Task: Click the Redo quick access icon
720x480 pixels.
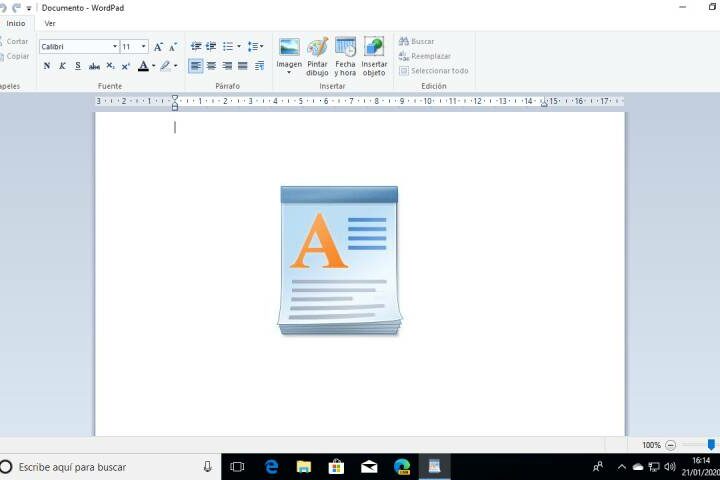Action: 17,8
